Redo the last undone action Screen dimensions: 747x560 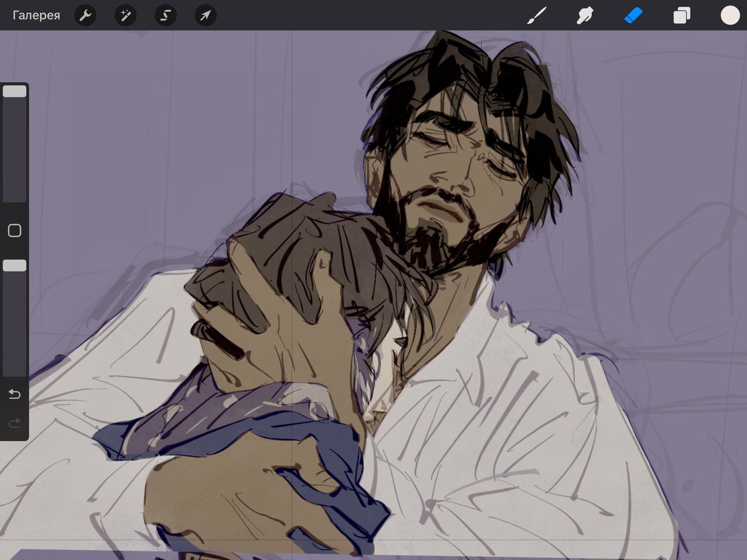[x=14, y=424]
